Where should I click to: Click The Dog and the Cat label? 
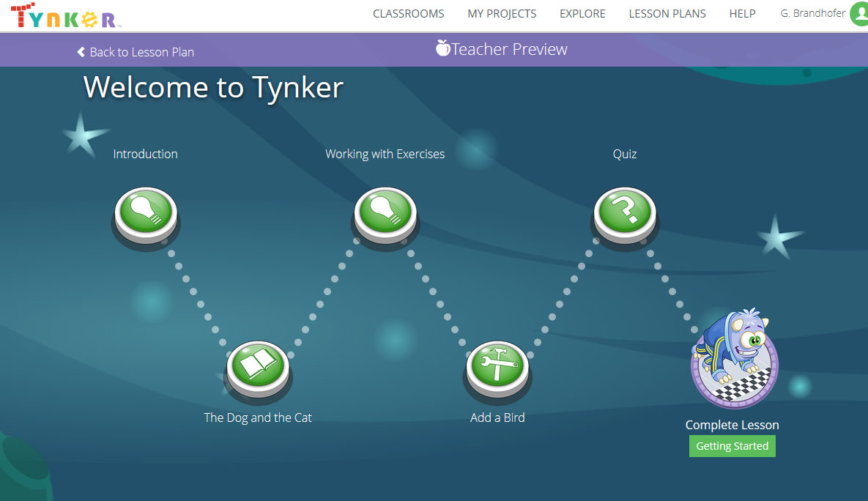coord(258,417)
